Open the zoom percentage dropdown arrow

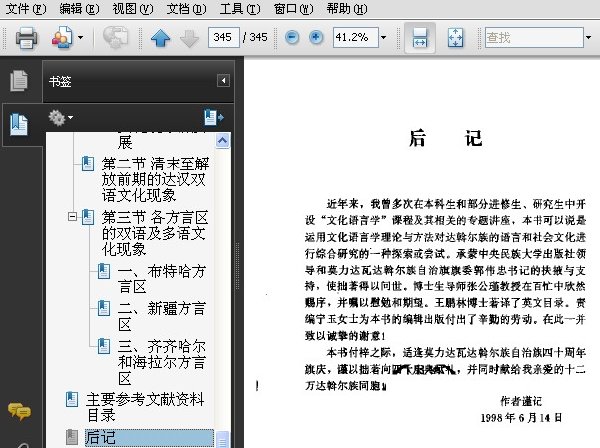point(383,37)
